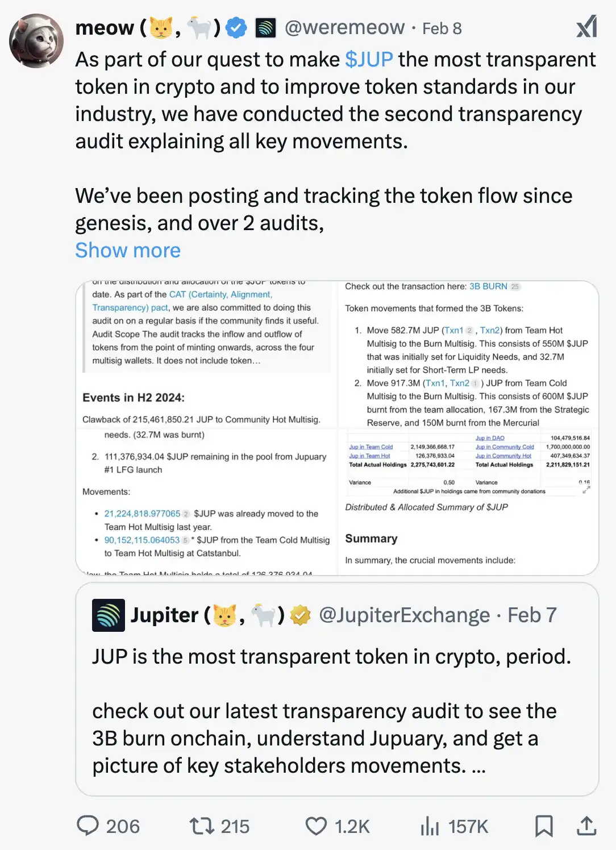
Task: Expand the post with Show more
Action: (128, 250)
